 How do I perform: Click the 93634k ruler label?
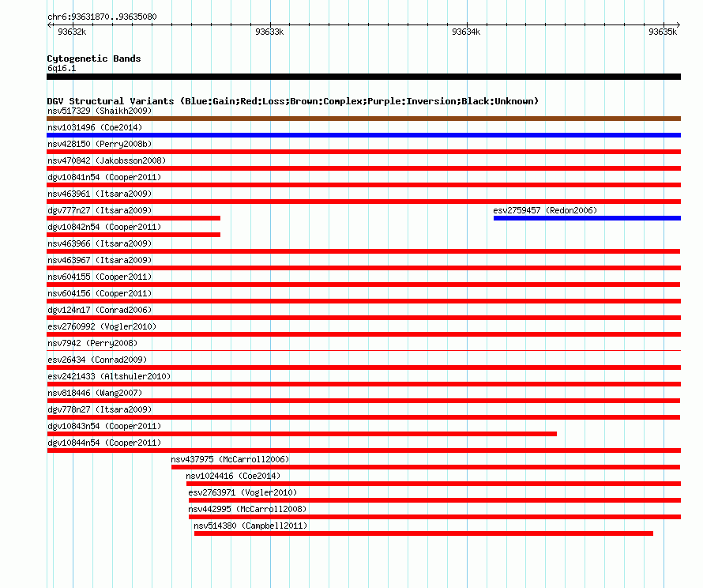click(x=466, y=32)
